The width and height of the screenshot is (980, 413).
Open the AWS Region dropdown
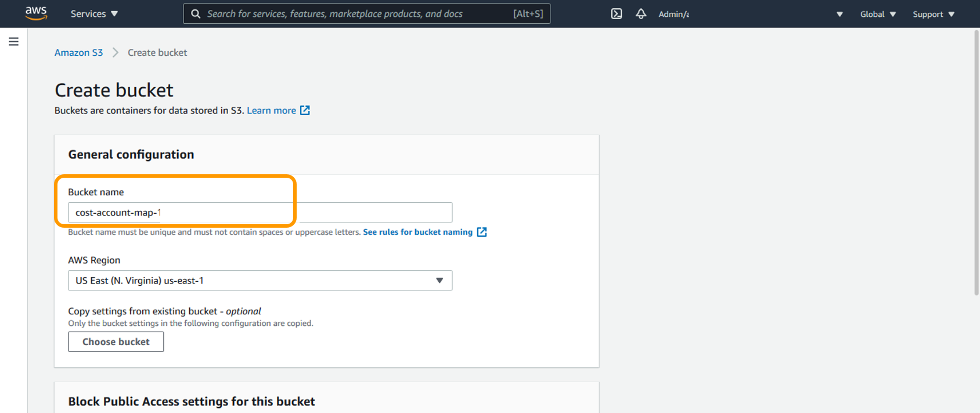click(260, 281)
